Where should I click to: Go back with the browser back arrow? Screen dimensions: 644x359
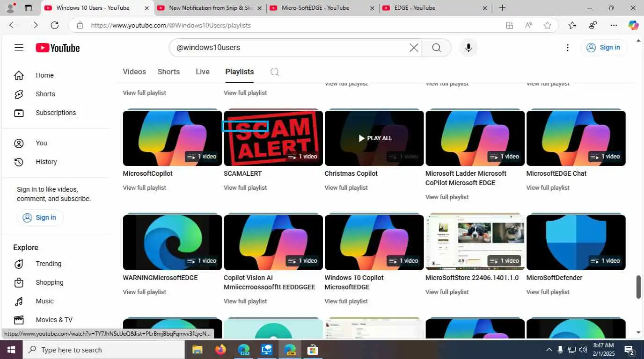tap(13, 25)
